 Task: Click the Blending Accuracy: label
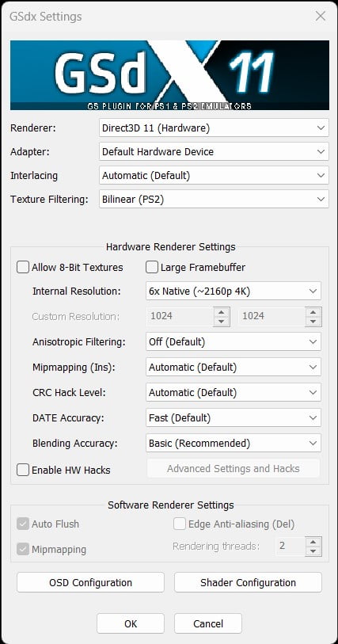pos(75,444)
